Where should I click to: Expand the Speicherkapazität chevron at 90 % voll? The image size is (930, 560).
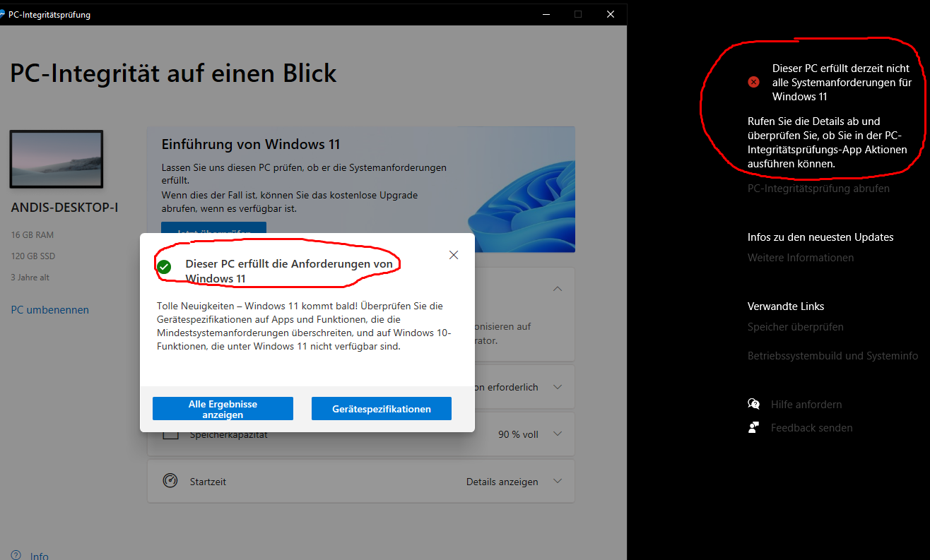[558, 434]
